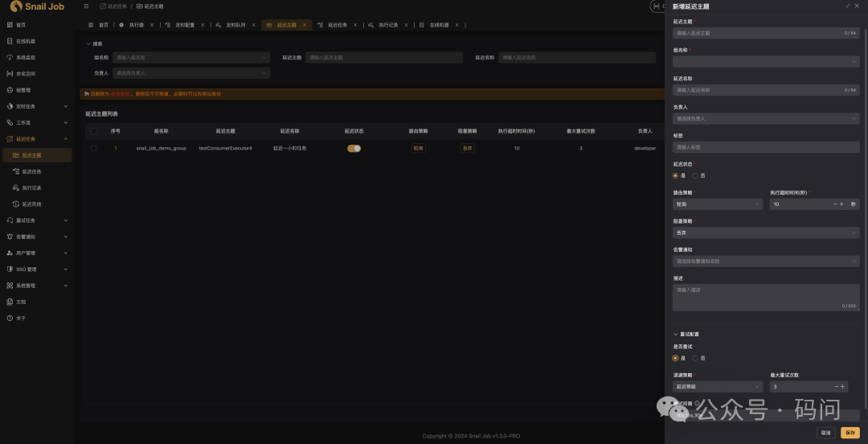Focus the 延迟主题 input in the drawer

click(766, 33)
